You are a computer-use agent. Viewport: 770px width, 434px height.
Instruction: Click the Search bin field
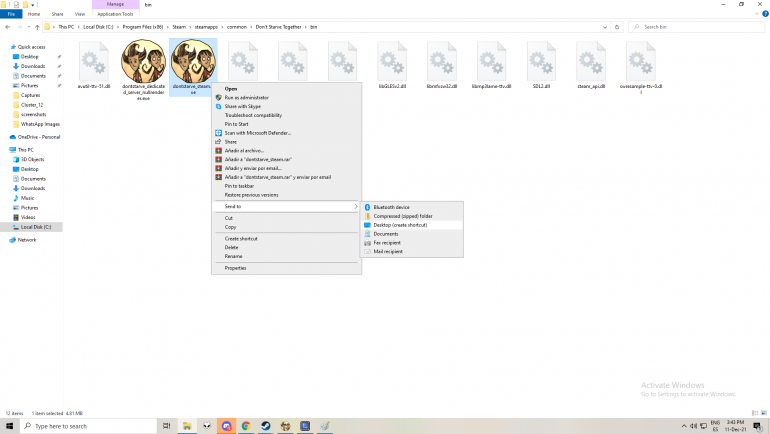[x=696, y=27]
